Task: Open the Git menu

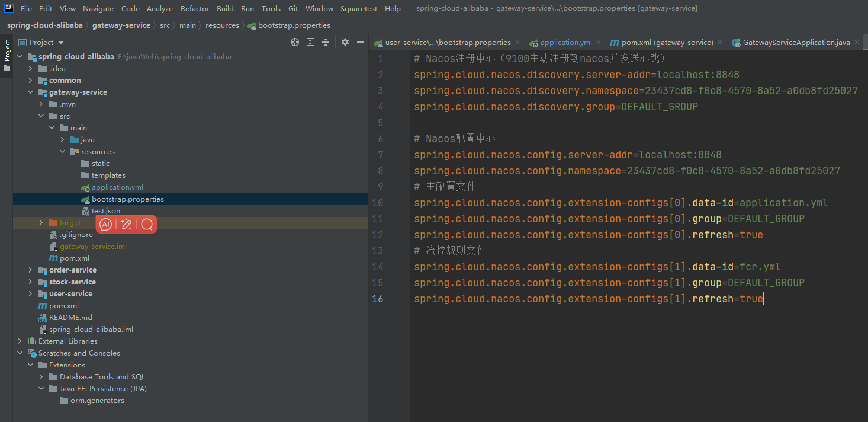Action: (293, 9)
